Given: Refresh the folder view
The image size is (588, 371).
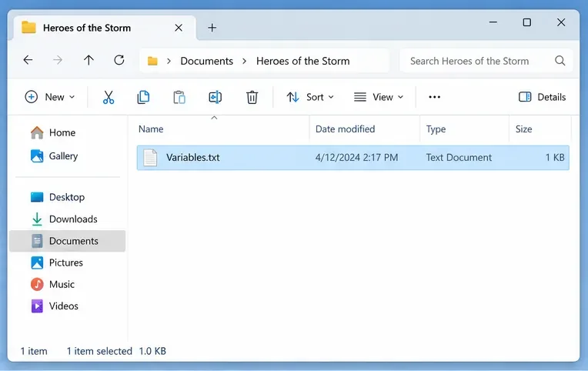Looking at the screenshot, I should [119, 60].
